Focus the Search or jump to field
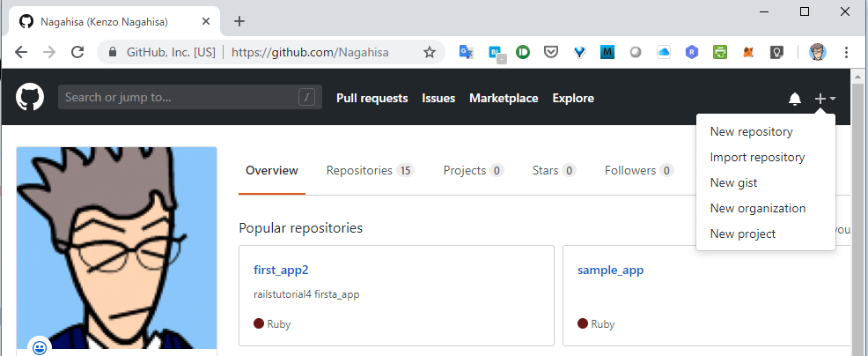 (x=176, y=98)
